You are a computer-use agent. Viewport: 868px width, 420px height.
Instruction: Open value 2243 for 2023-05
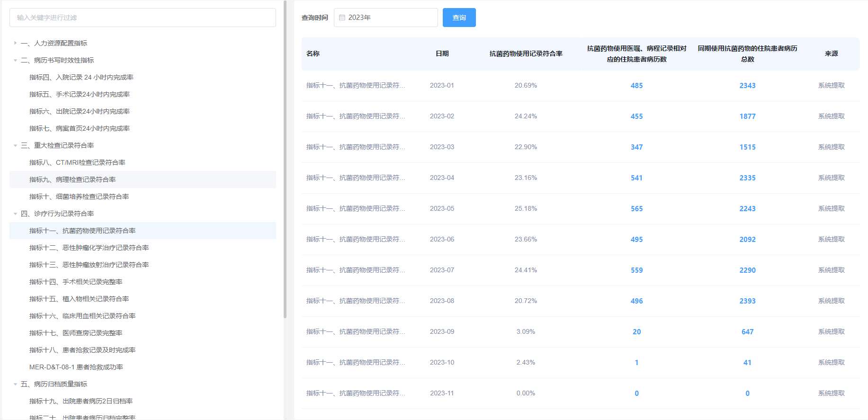747,209
